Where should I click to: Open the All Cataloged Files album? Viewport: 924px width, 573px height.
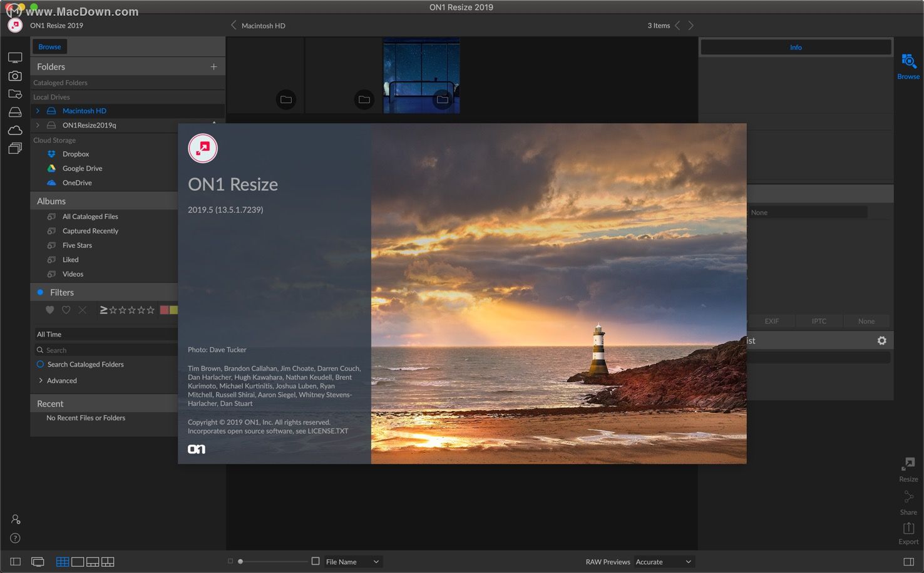click(x=90, y=216)
